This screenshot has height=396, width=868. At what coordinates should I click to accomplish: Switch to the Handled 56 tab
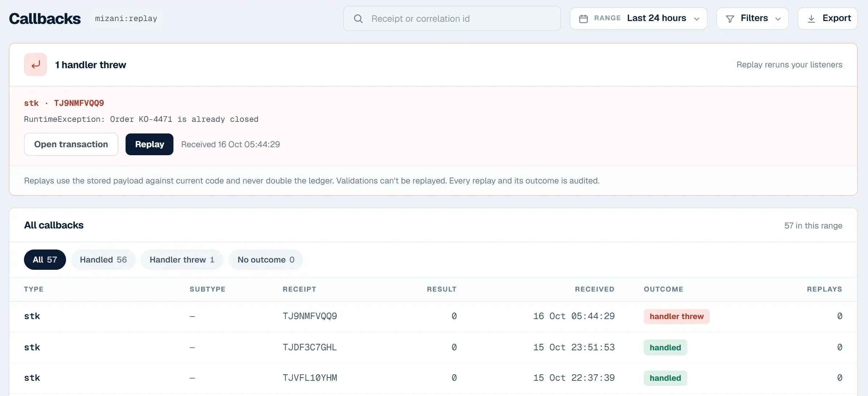point(103,260)
